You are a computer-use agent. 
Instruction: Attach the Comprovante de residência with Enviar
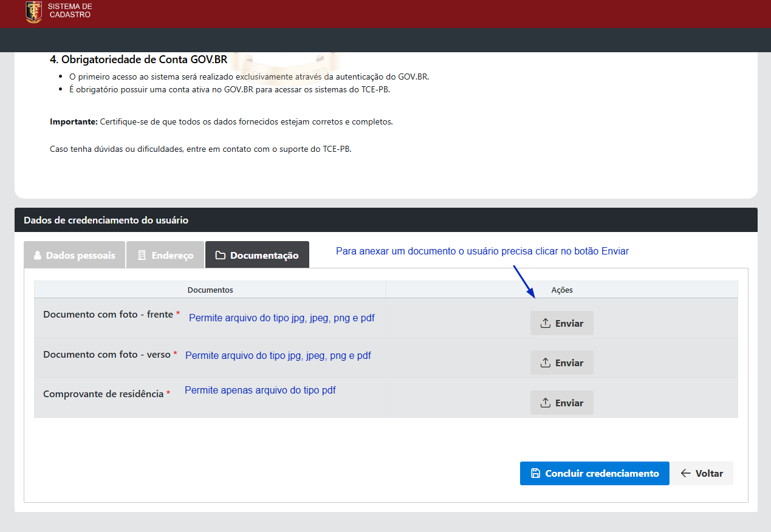coord(562,403)
